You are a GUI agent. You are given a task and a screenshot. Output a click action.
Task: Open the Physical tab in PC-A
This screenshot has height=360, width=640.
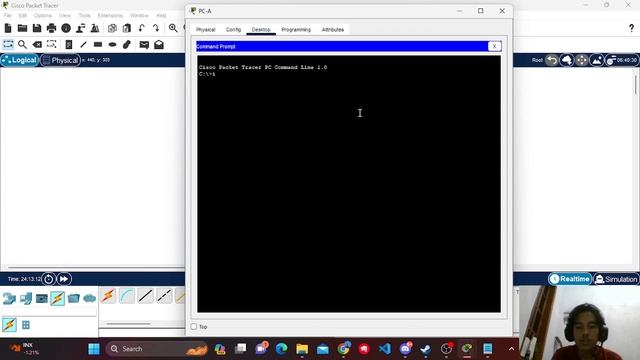click(205, 30)
